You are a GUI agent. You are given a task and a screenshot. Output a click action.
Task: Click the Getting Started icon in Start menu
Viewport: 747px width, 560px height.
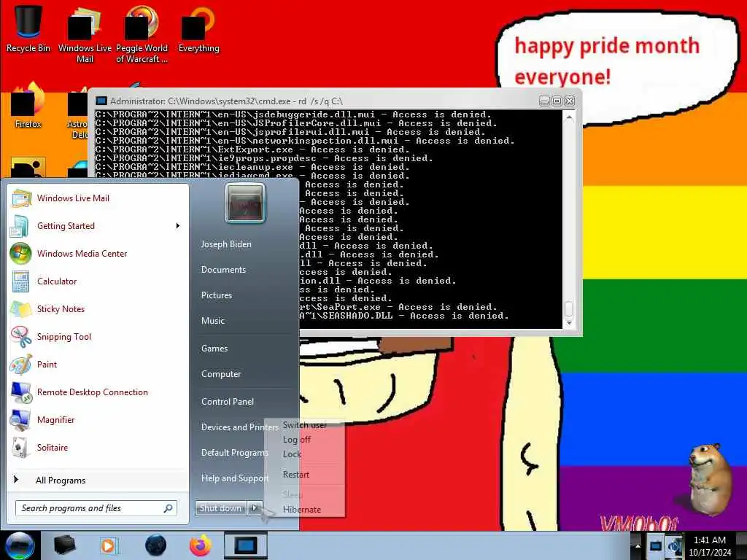[x=20, y=226]
